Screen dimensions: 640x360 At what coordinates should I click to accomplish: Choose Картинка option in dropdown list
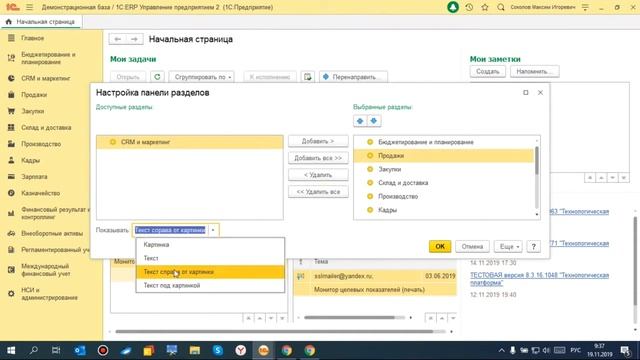click(210, 244)
